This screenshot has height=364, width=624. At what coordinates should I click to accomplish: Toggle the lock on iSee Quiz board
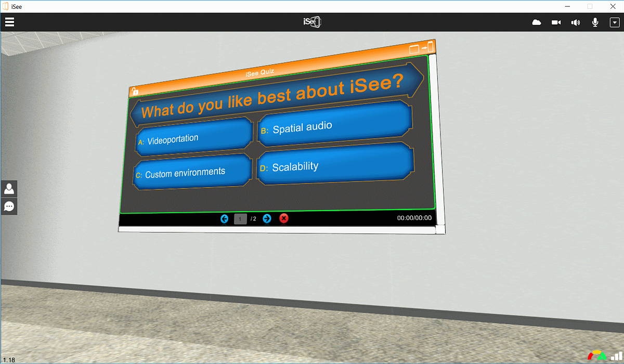pos(134,92)
